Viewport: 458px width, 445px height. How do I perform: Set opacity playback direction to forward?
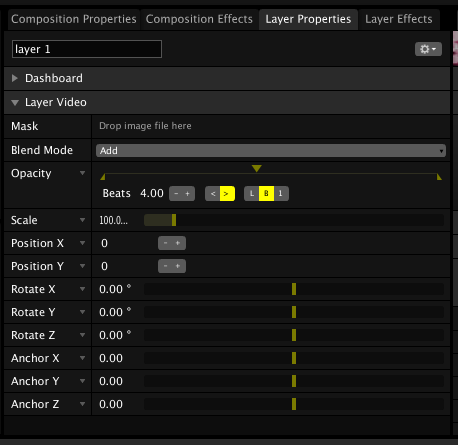(x=227, y=194)
